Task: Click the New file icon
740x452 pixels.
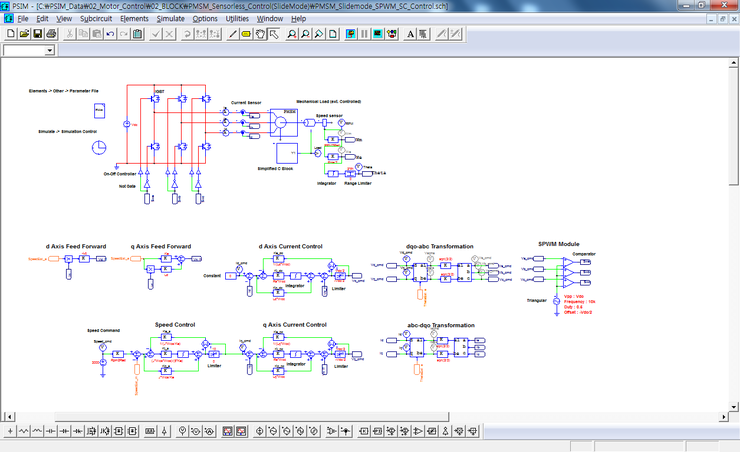Action: click(x=9, y=34)
